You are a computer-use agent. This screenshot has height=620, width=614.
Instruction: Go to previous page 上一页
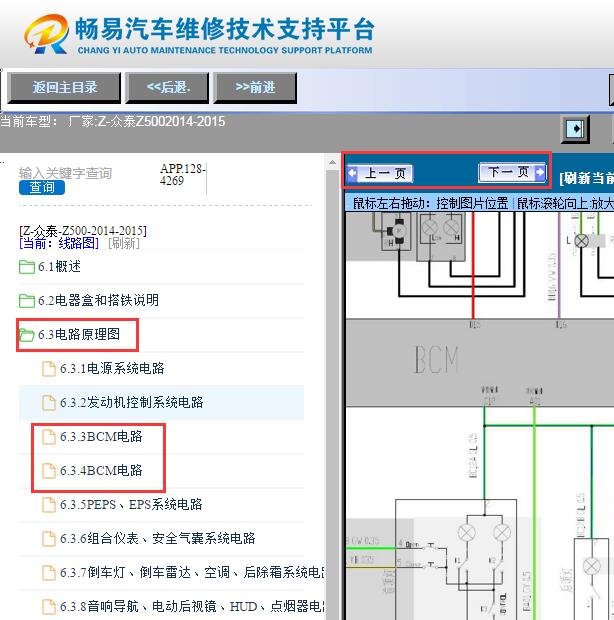[x=380, y=173]
